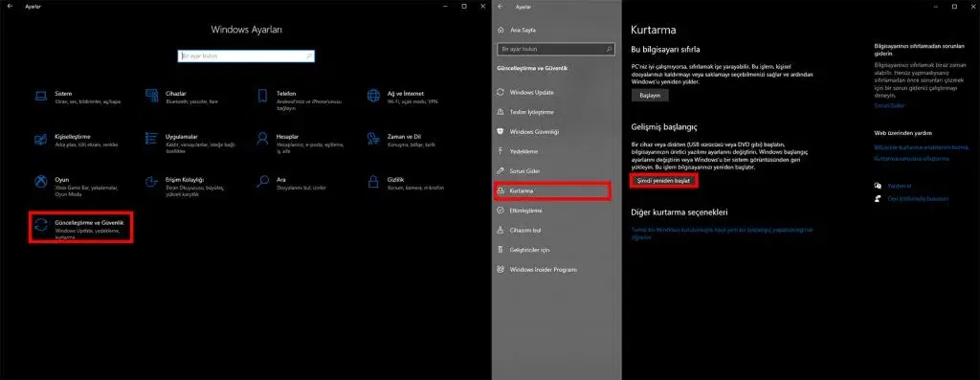Screen dimensions: 980x380
Task: Focus Bir ayar bulun field in Windows Ayarları
Action: [x=246, y=56]
